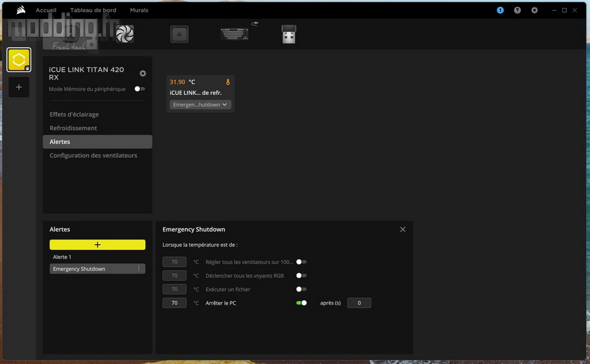This screenshot has height=364, width=590.
Task: Click temperature field for voyants RGB
Action: click(174, 276)
